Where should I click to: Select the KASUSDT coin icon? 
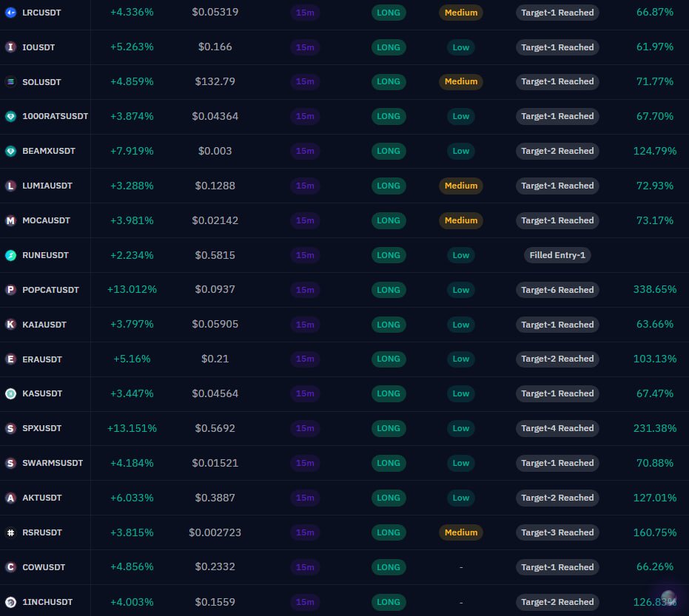(x=10, y=393)
